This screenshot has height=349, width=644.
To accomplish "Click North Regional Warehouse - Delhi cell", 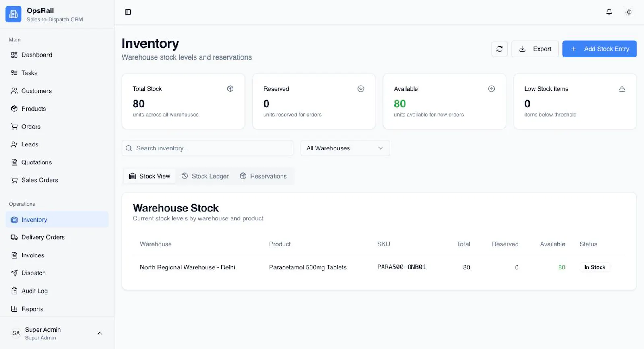I will pyautogui.click(x=188, y=267).
